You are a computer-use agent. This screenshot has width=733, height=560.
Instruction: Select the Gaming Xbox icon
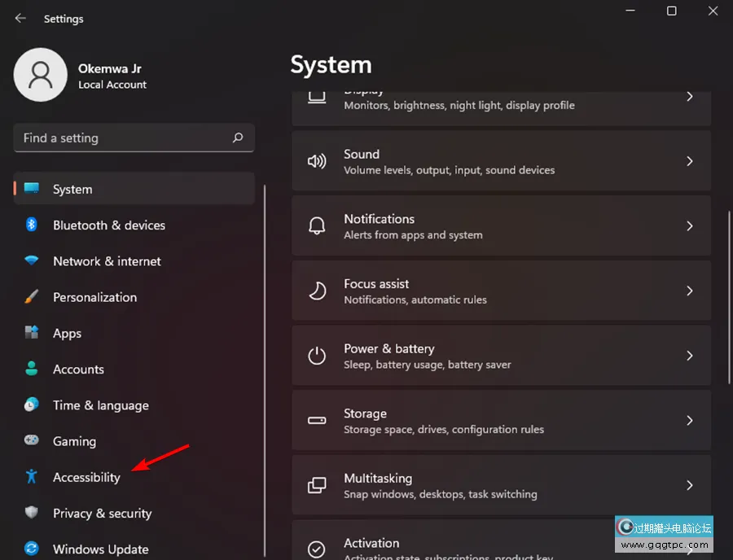coord(30,441)
